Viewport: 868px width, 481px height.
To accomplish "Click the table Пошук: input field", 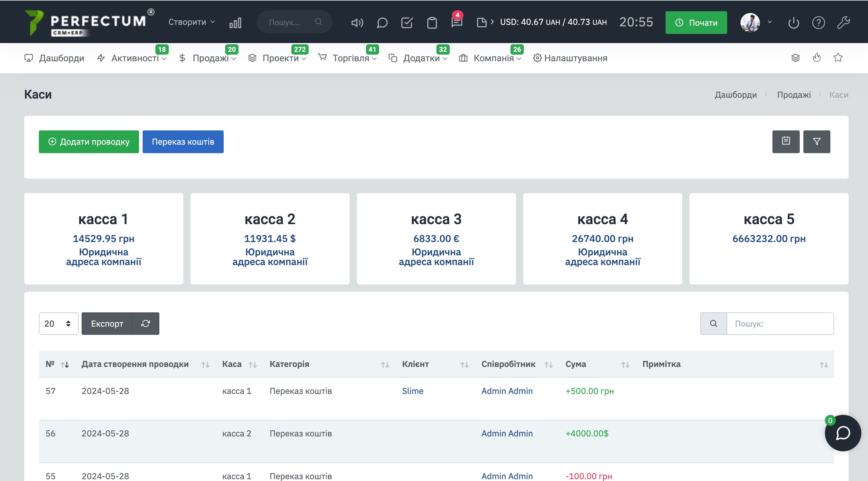I will pos(780,324).
